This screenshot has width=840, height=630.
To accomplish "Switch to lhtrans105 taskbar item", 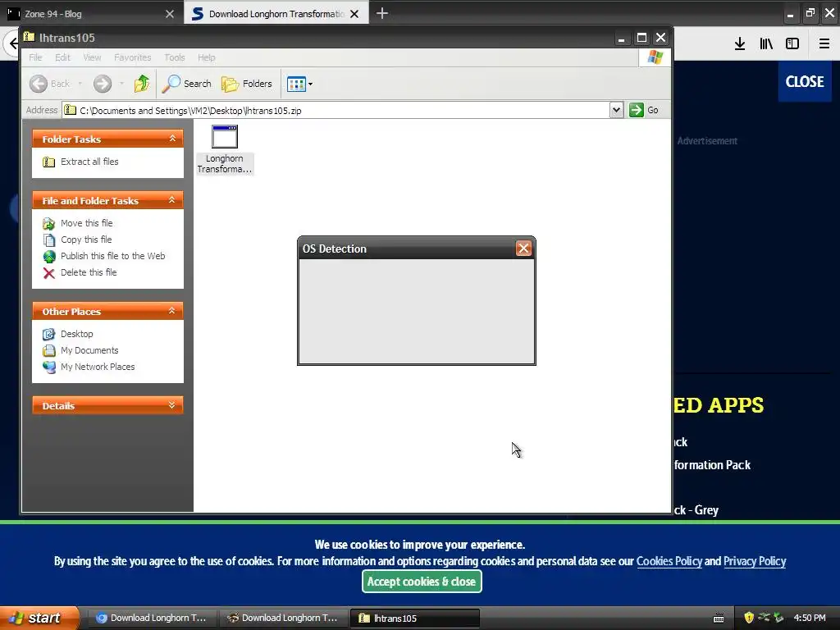I will coord(414,618).
